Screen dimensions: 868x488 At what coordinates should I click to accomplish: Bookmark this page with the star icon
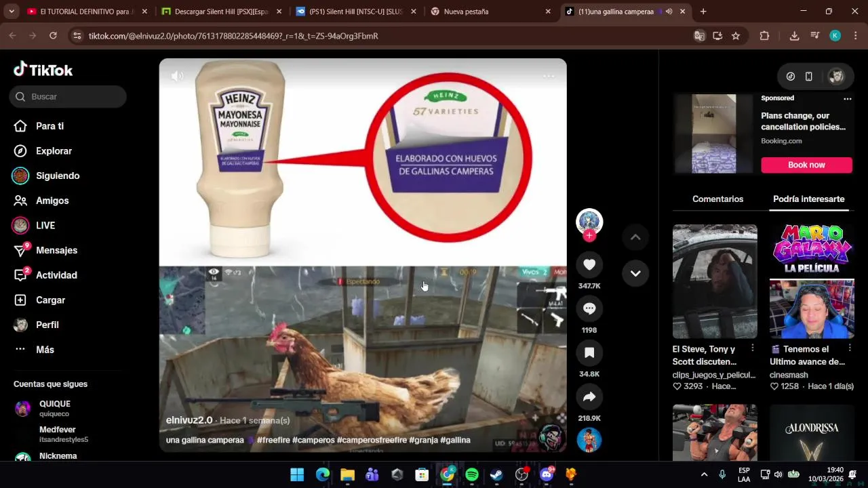[736, 36]
